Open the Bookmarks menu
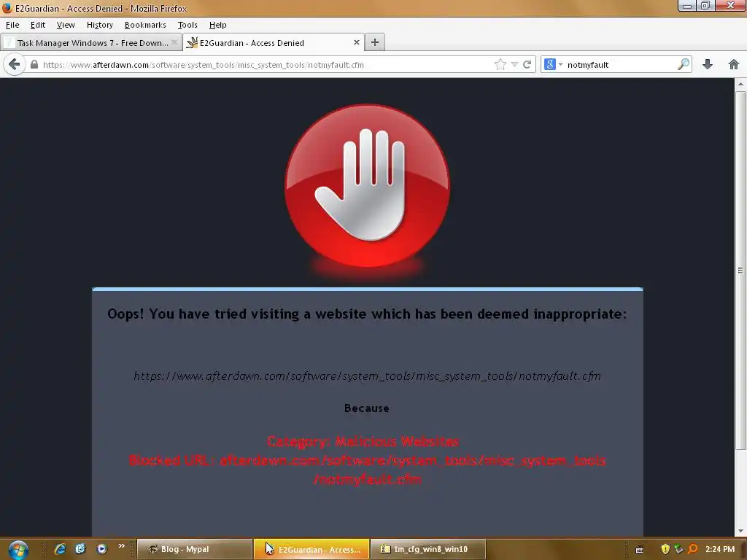Image resolution: width=747 pixels, height=560 pixels. pyautogui.click(x=145, y=25)
